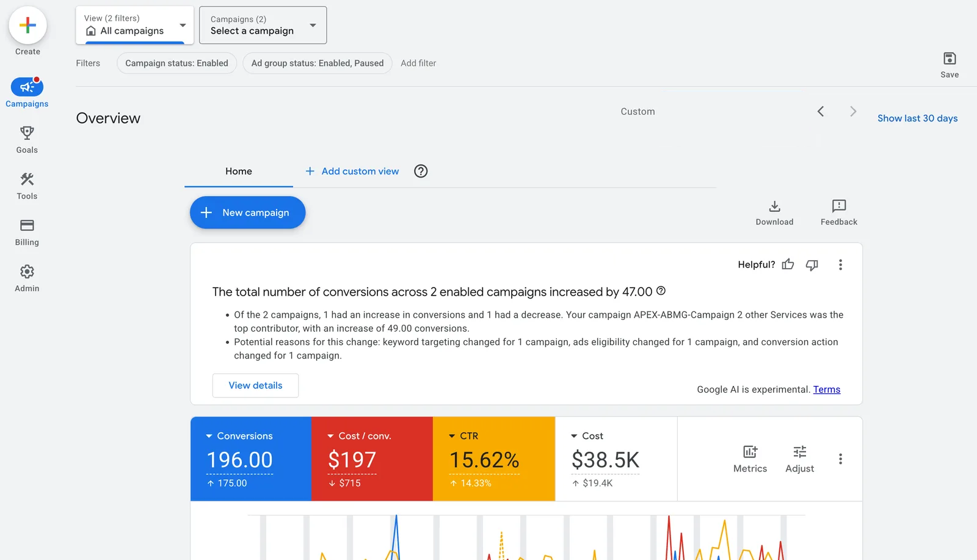Open the Tools sidebar icon

coord(27,179)
